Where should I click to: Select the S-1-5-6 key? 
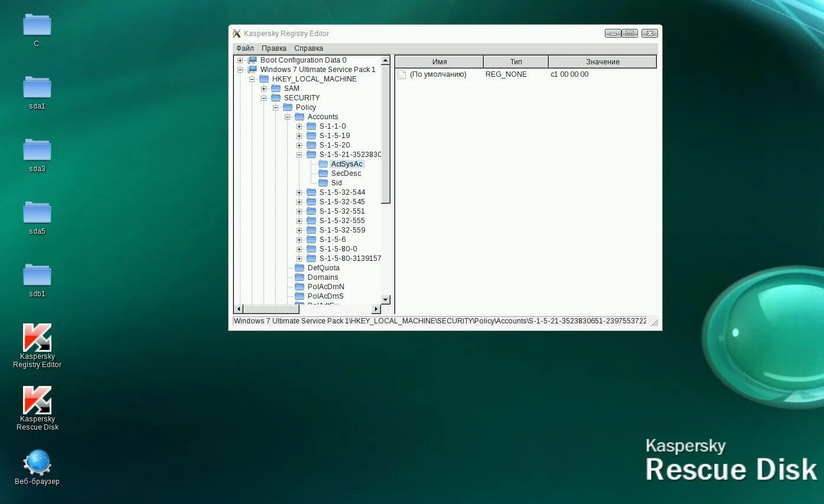pos(333,240)
